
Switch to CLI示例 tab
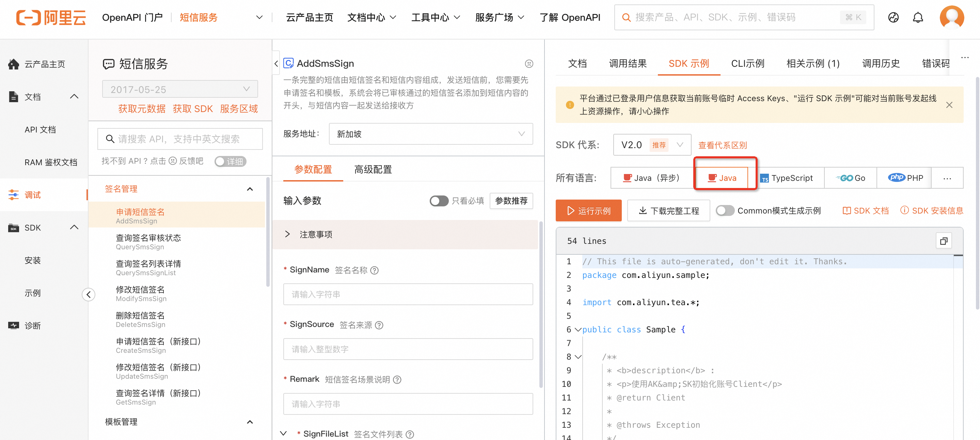point(747,64)
